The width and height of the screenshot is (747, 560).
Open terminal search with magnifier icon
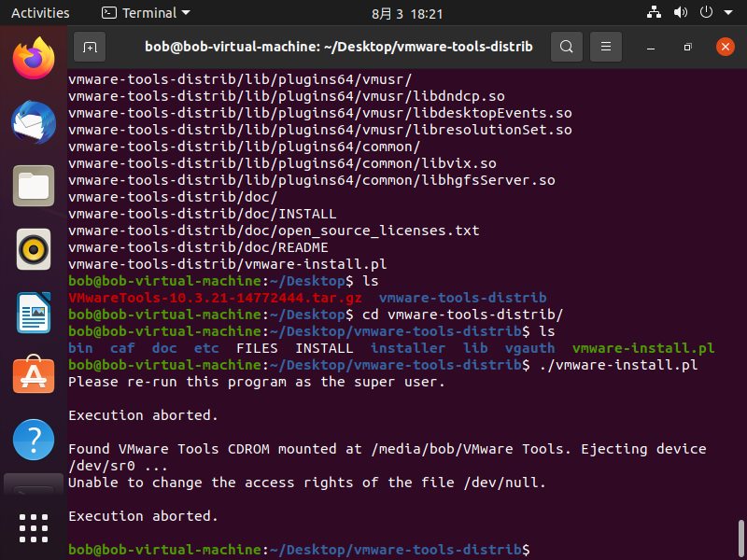pos(567,46)
